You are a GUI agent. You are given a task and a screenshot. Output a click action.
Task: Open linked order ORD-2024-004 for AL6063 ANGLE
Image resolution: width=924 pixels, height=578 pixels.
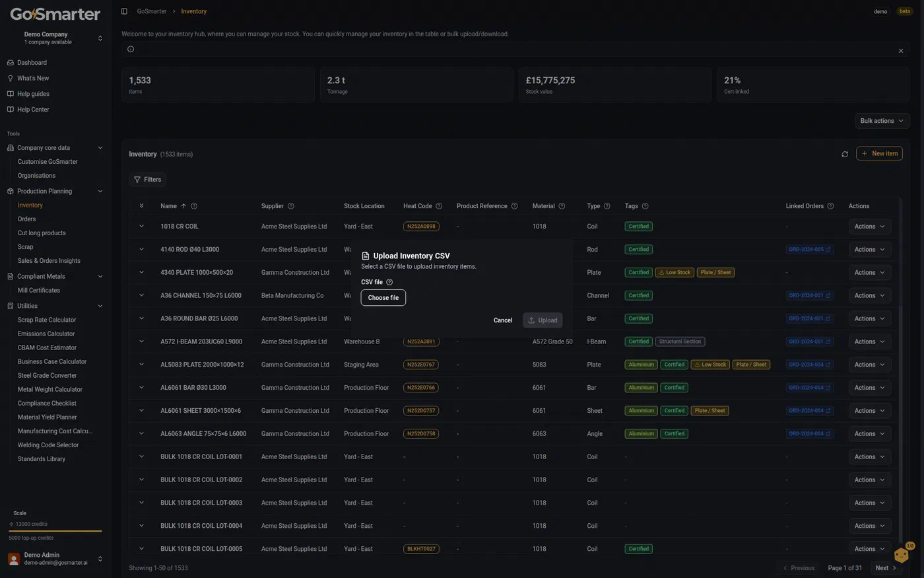click(810, 434)
